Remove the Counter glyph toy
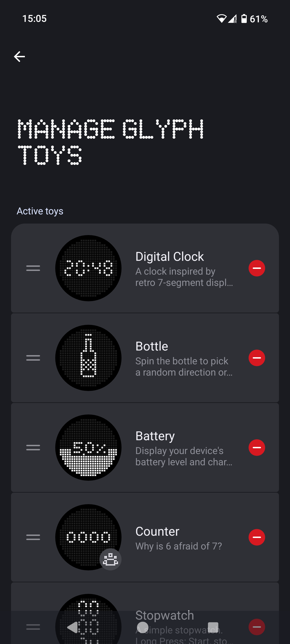Viewport: 290px width, 644px height. click(x=256, y=537)
